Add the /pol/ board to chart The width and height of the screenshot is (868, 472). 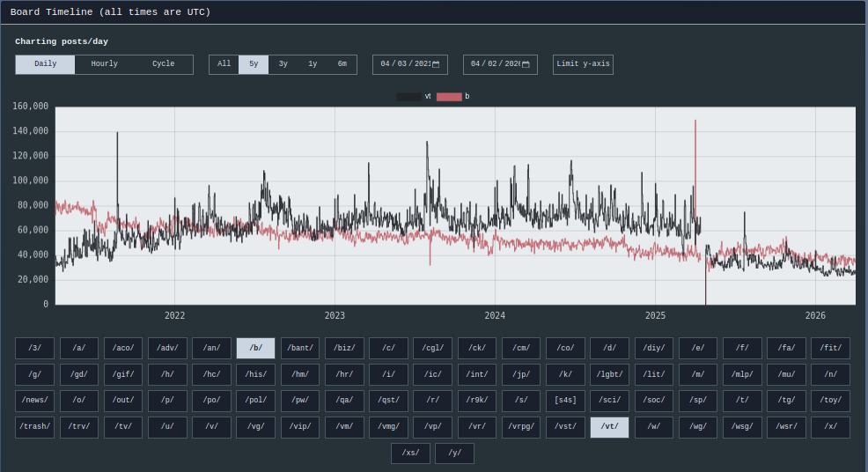click(256, 401)
